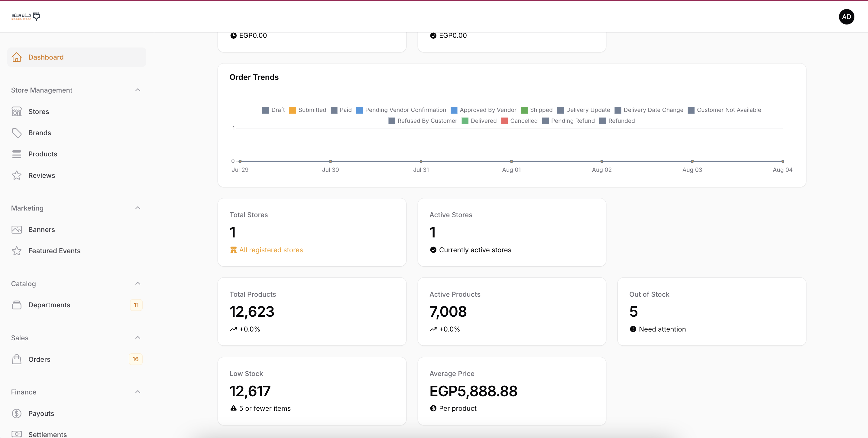Open the AD user avatar menu
The width and height of the screenshot is (868, 438).
coord(846,17)
